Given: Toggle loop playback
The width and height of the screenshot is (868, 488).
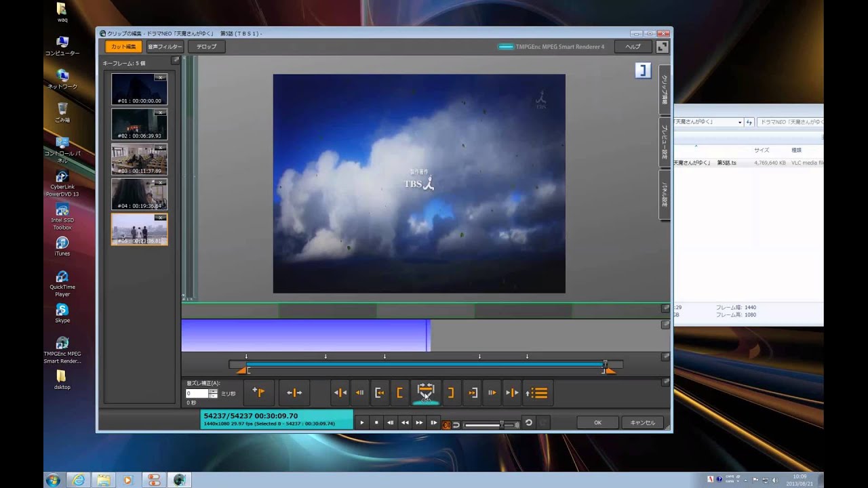Looking at the screenshot, I should [x=456, y=425].
